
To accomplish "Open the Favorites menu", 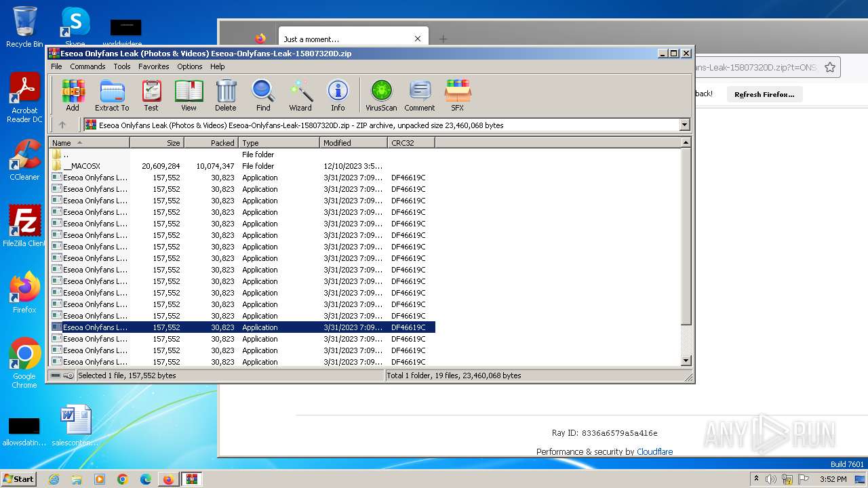I will click(x=154, y=66).
